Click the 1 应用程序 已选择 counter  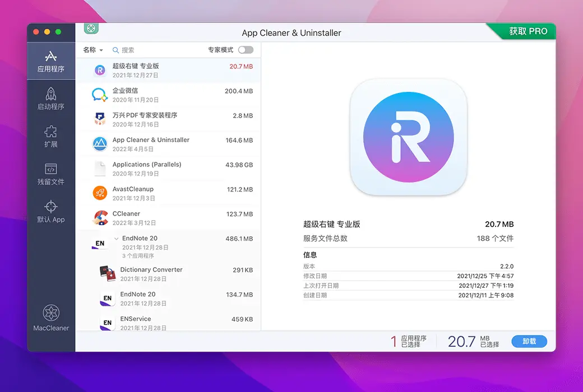click(408, 342)
